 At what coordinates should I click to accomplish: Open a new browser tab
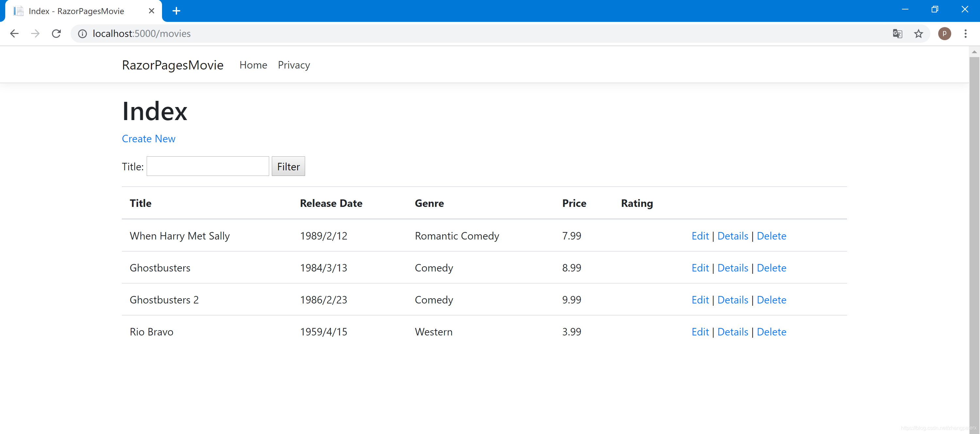point(176,11)
